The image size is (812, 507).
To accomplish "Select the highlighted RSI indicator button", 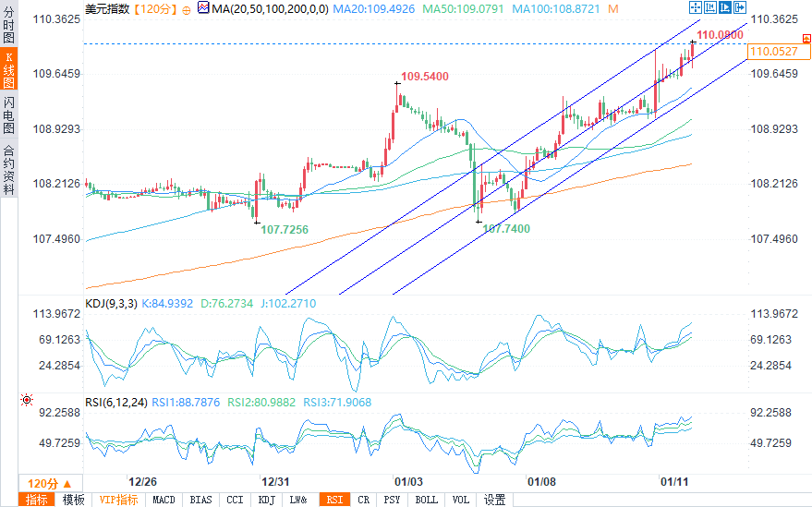I will click(x=334, y=500).
